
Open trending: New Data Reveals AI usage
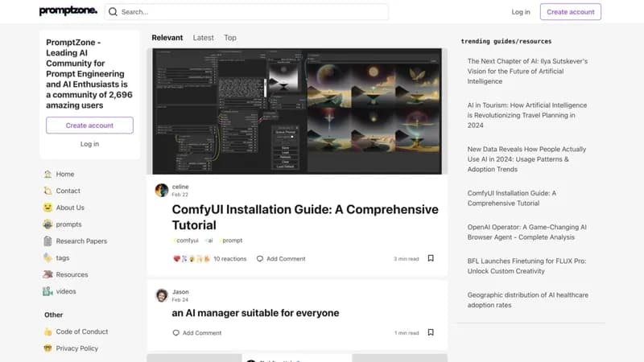(526, 159)
